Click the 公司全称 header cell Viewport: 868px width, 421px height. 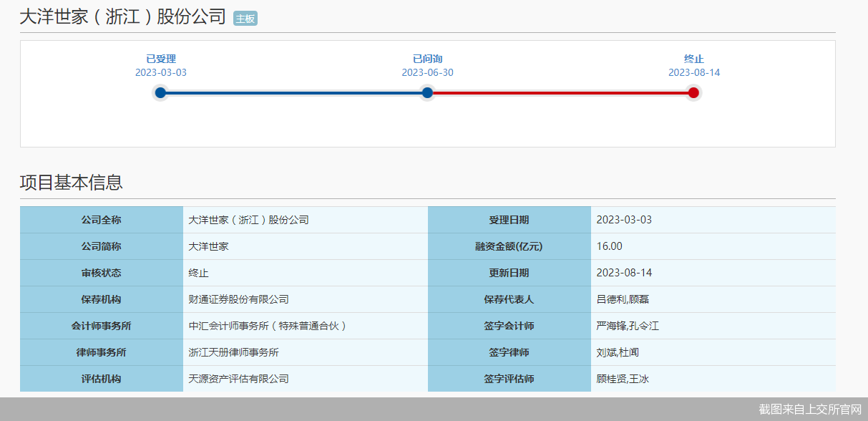tap(101, 220)
